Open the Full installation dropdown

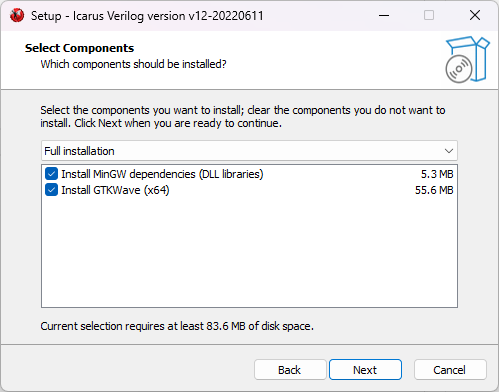pyautogui.click(x=249, y=151)
